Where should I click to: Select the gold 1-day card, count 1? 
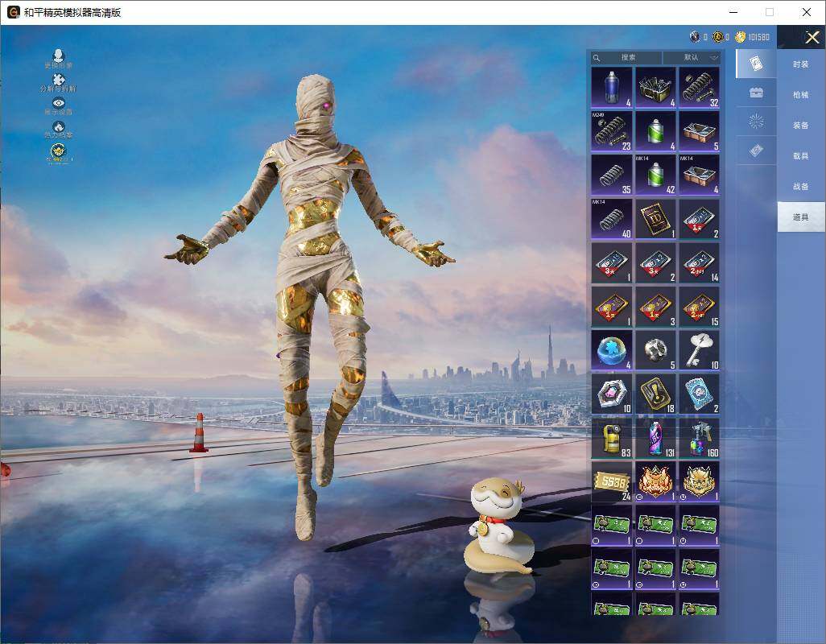click(x=612, y=307)
